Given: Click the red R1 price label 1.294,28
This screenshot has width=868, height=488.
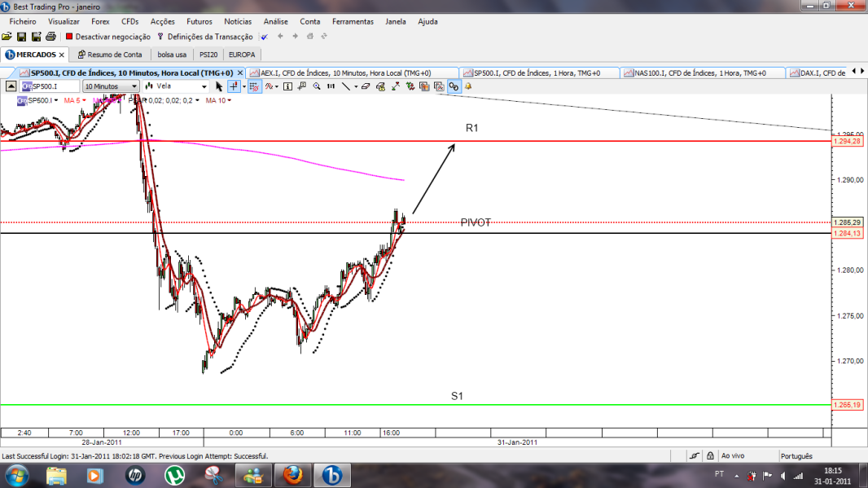Looking at the screenshot, I should [848, 141].
